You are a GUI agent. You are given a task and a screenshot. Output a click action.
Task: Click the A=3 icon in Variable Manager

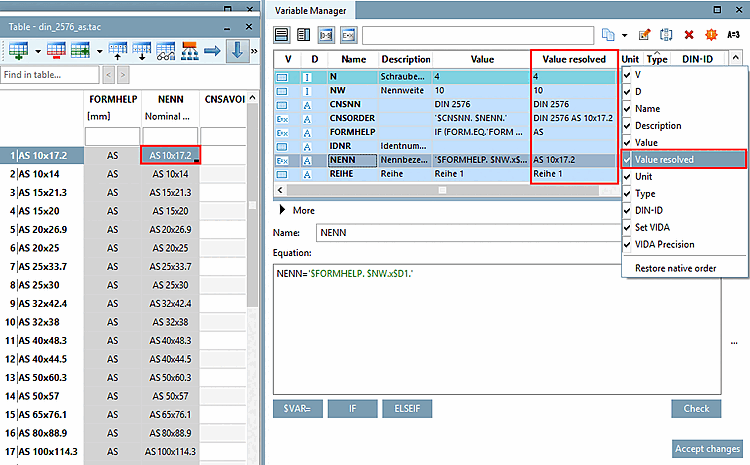point(734,35)
